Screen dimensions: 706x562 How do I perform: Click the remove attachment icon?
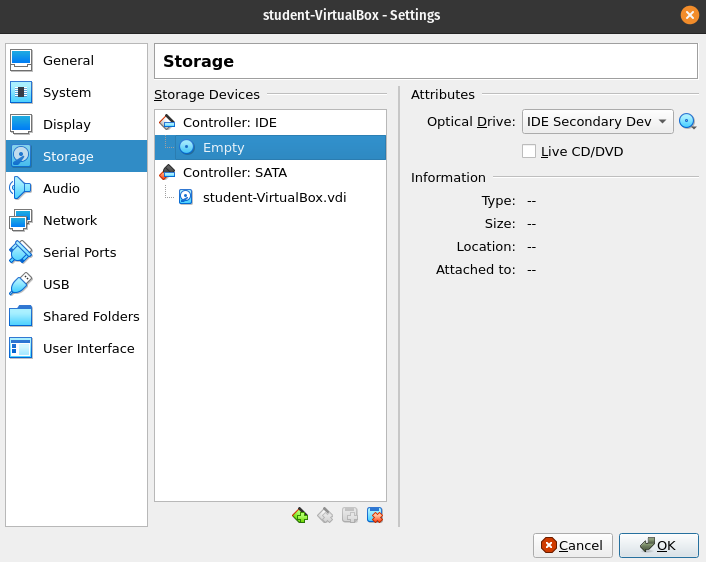[375, 515]
